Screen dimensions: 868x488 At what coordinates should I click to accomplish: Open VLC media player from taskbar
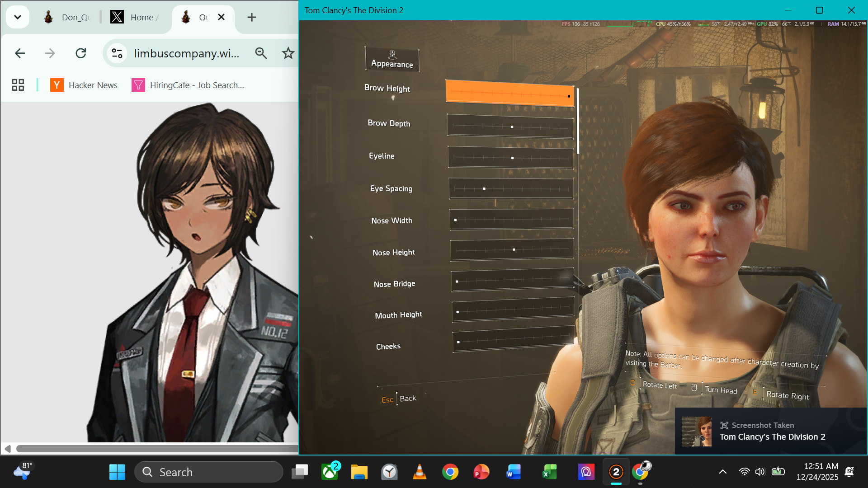tap(420, 472)
